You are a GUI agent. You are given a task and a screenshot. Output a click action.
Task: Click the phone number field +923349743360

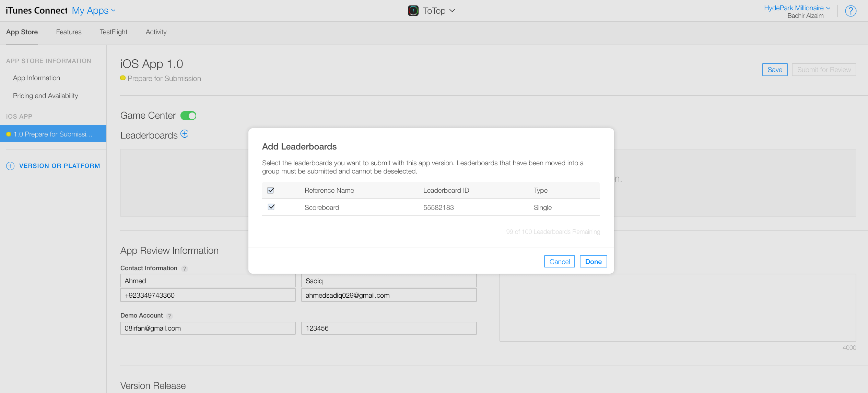208,295
